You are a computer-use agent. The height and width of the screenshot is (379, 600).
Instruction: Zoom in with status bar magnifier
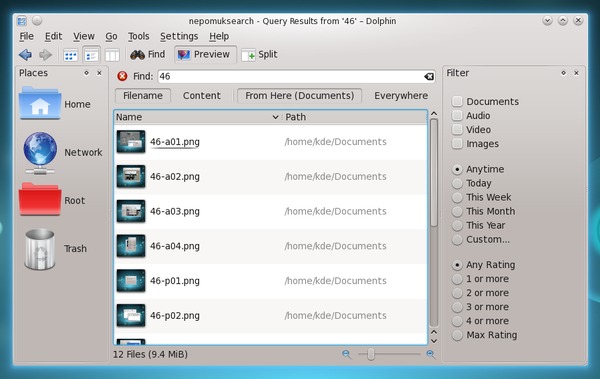pyautogui.click(x=430, y=354)
